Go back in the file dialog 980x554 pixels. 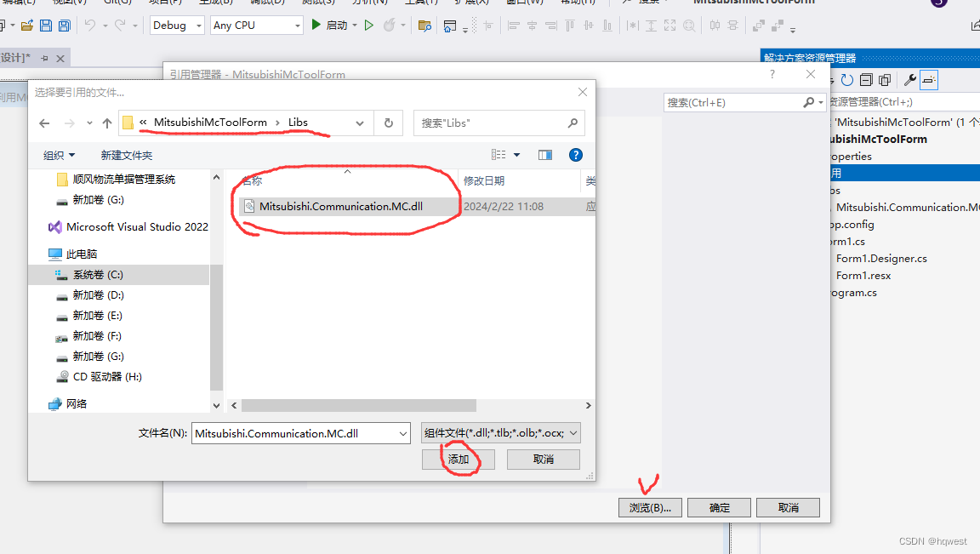[44, 123]
